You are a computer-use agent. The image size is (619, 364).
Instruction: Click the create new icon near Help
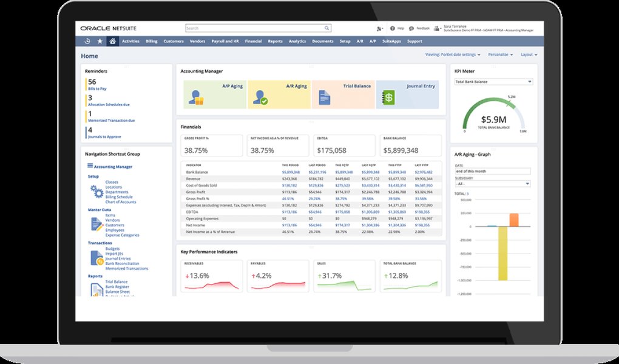point(379,29)
